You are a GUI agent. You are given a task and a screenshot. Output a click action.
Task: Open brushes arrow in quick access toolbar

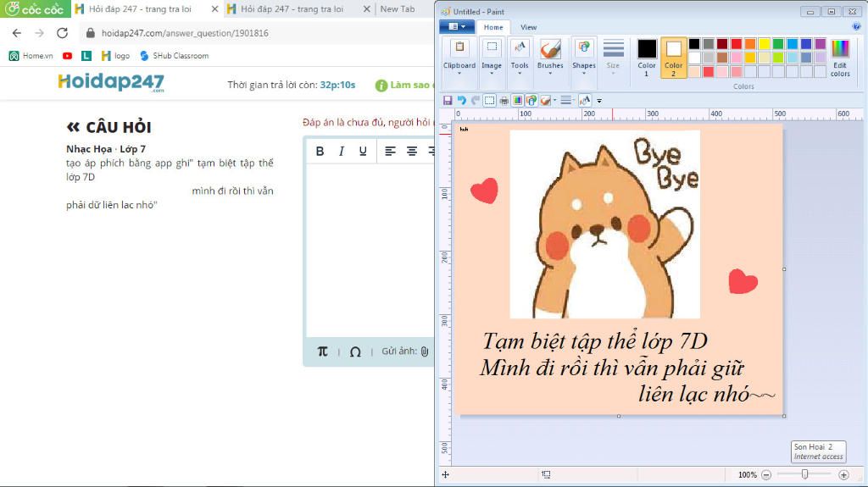[554, 100]
